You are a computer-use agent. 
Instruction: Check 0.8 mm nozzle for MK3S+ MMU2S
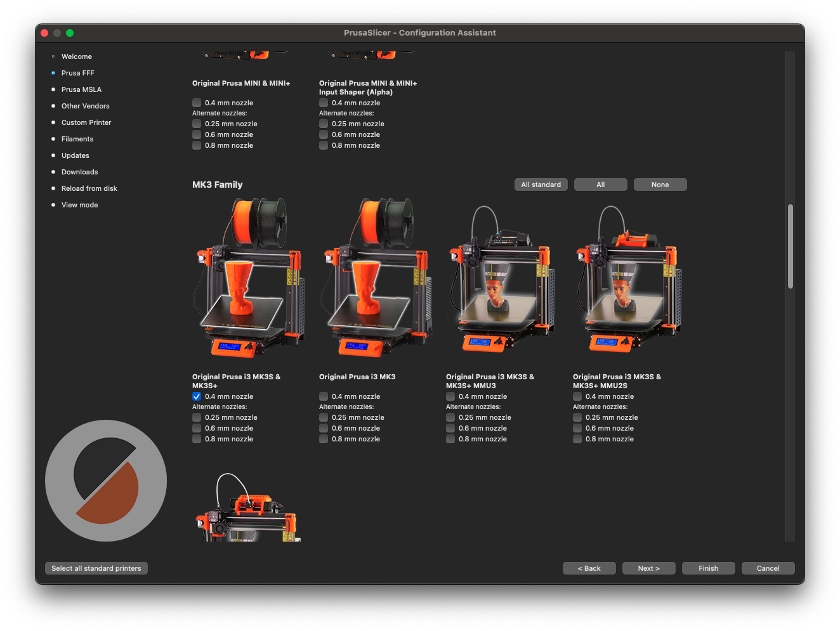click(x=577, y=439)
